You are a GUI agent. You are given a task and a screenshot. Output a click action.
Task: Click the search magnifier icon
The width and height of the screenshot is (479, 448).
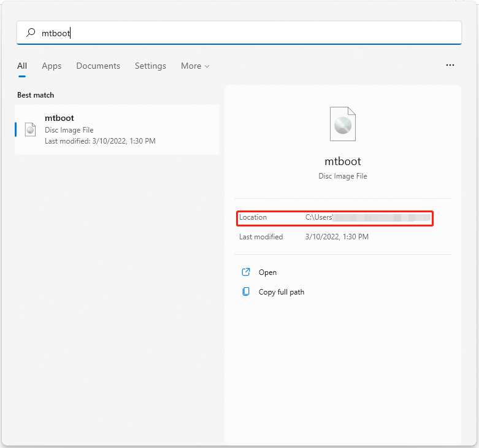31,33
